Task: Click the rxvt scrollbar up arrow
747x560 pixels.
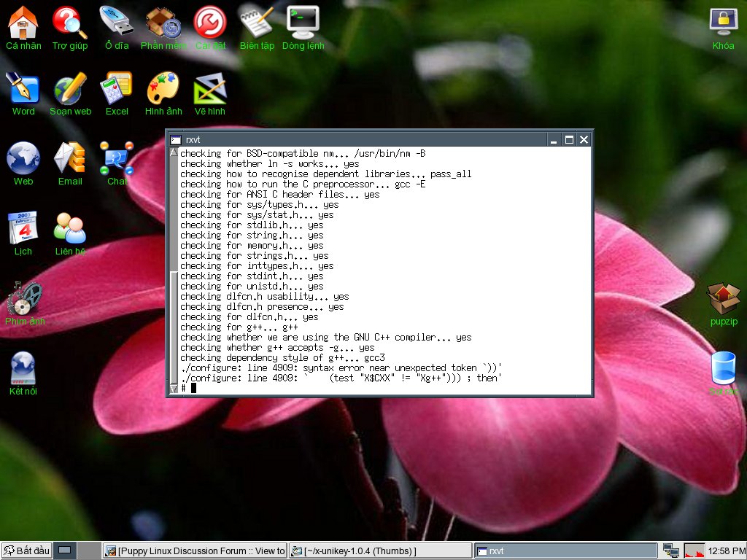Action: coord(174,152)
